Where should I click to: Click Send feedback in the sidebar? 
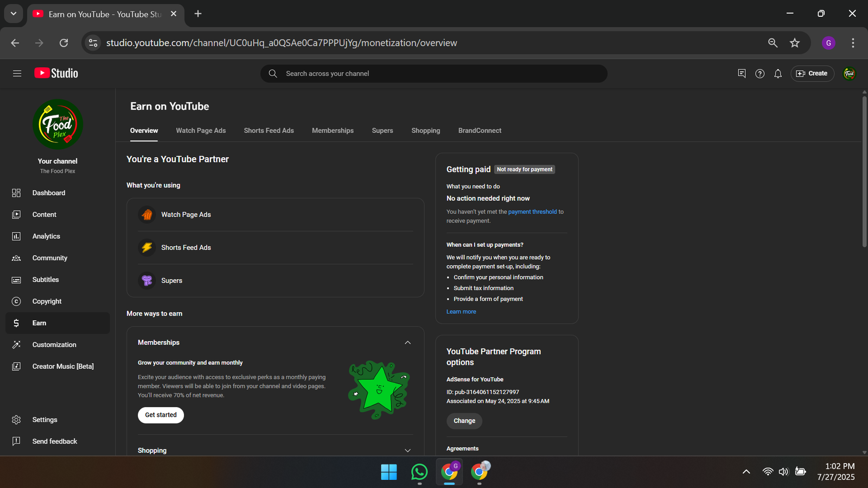tap(58, 441)
